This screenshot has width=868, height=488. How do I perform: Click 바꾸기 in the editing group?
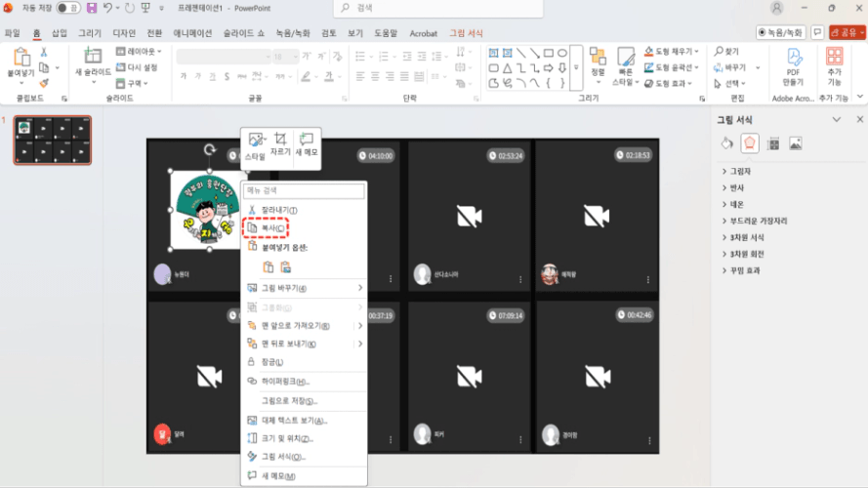coord(729,67)
